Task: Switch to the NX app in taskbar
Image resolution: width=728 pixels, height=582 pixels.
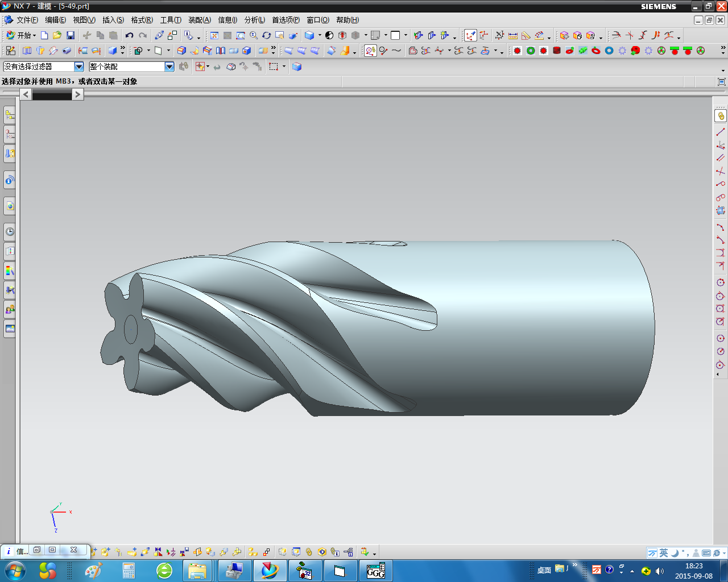Action: [x=270, y=571]
